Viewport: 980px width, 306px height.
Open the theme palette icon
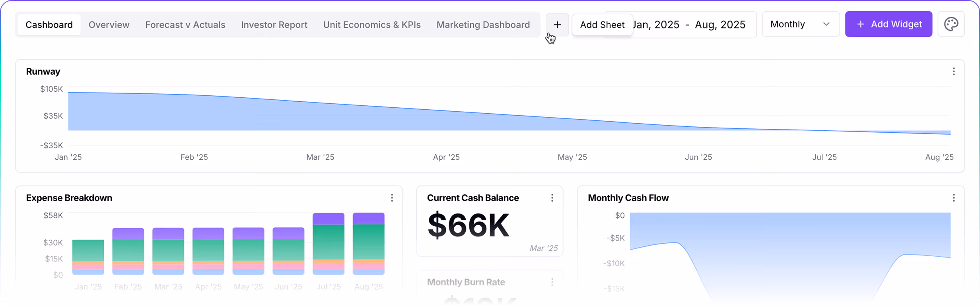pyautogui.click(x=951, y=24)
